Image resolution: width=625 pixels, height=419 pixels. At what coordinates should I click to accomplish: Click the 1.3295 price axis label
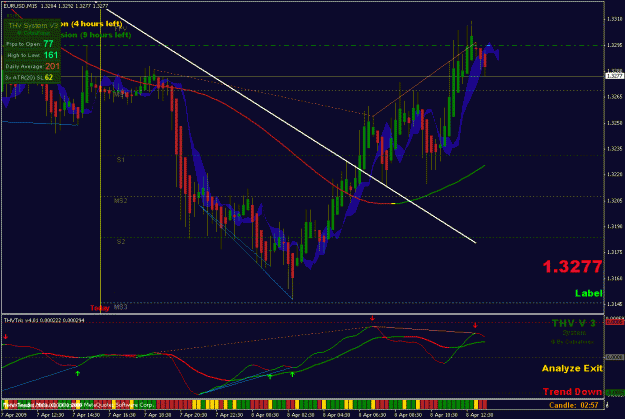click(x=614, y=45)
